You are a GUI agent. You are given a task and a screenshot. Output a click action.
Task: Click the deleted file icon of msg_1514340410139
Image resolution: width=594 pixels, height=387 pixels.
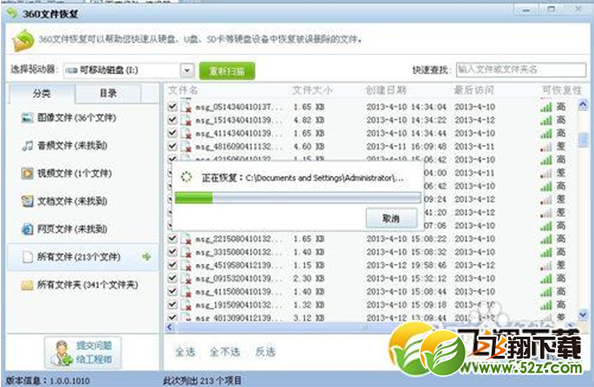tap(186, 120)
